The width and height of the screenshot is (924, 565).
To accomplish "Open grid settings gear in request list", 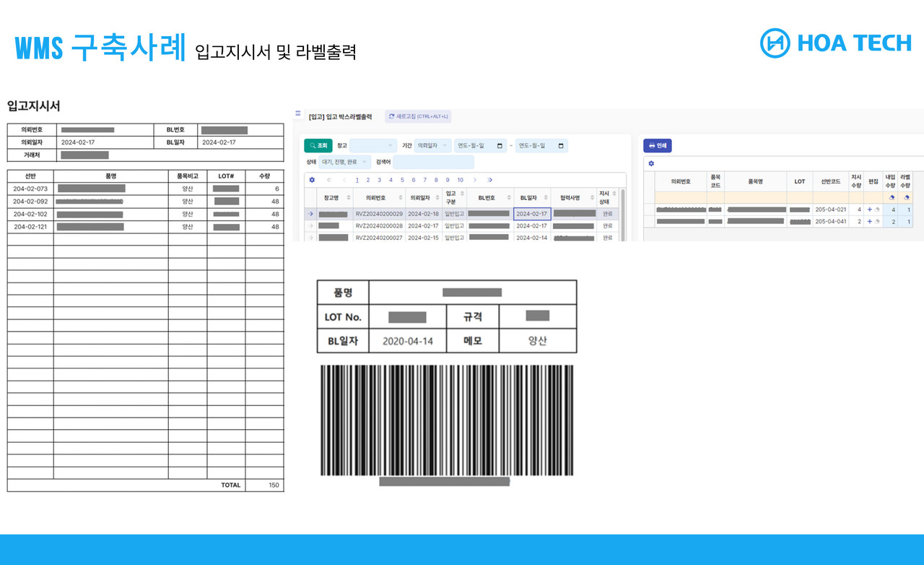I will point(312,180).
